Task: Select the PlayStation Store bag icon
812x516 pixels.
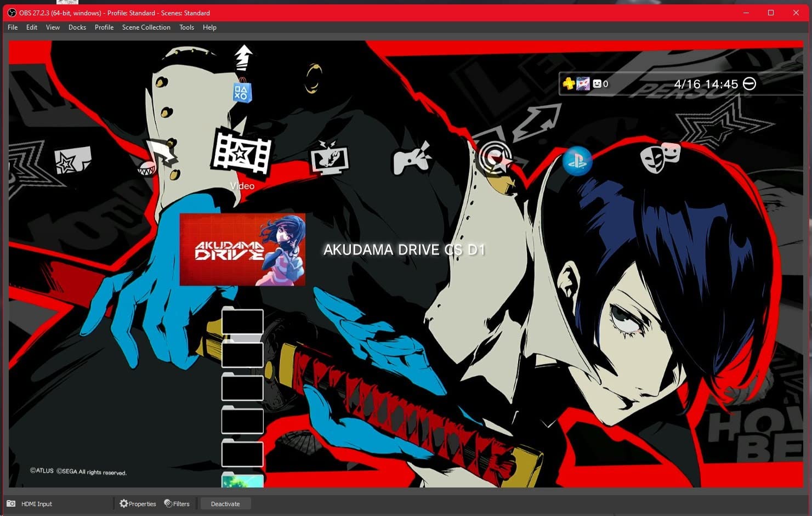Action: click(x=242, y=92)
